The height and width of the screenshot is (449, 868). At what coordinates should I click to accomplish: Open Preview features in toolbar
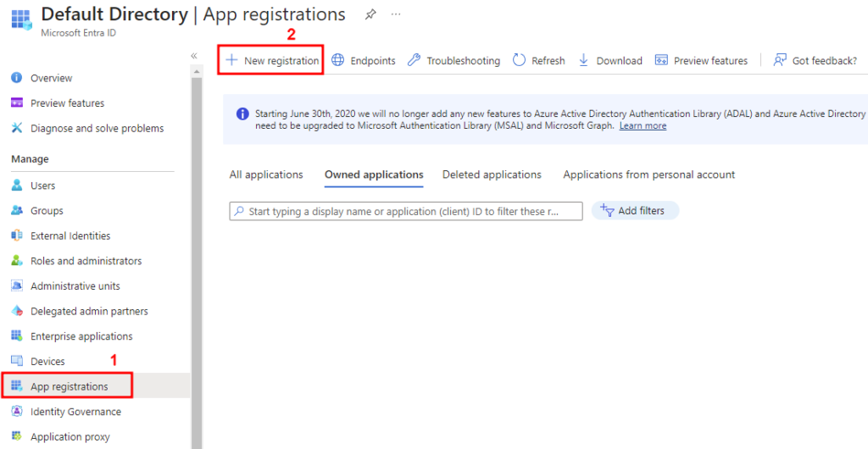click(701, 61)
